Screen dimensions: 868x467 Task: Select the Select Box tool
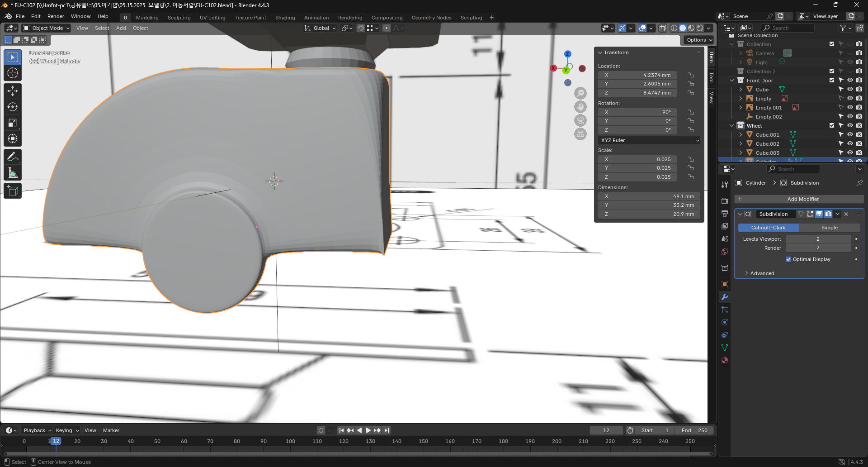click(x=13, y=57)
